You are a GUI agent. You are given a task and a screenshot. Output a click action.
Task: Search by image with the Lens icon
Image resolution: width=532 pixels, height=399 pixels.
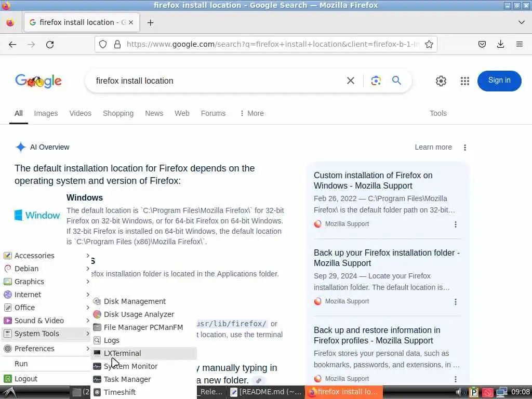click(x=376, y=81)
